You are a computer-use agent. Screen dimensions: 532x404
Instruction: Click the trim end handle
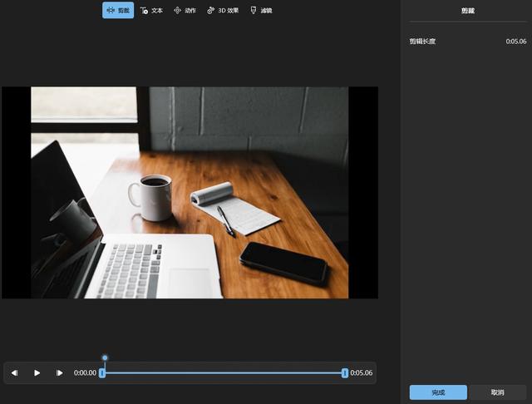pos(345,373)
